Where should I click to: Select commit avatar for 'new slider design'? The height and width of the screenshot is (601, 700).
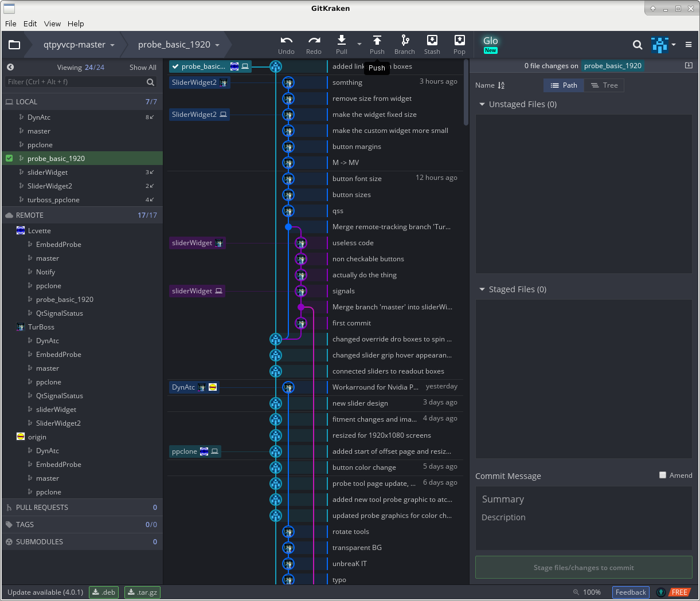[276, 403]
